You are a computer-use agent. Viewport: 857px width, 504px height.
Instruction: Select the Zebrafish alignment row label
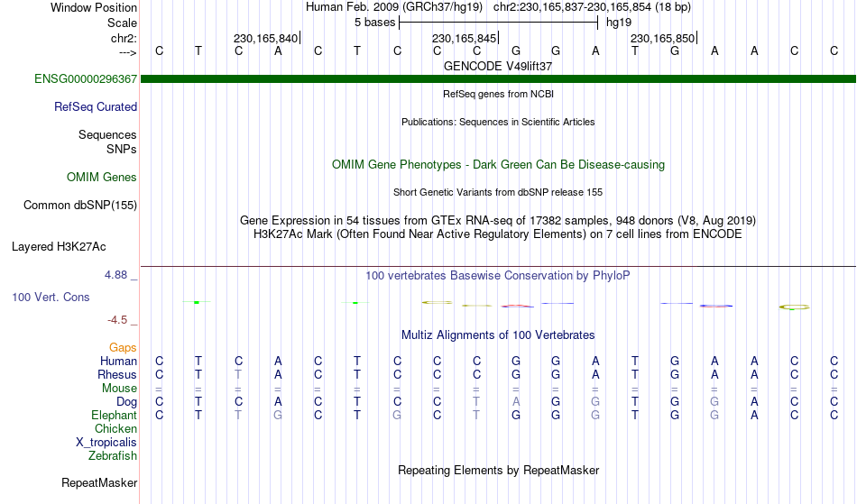[x=113, y=456]
